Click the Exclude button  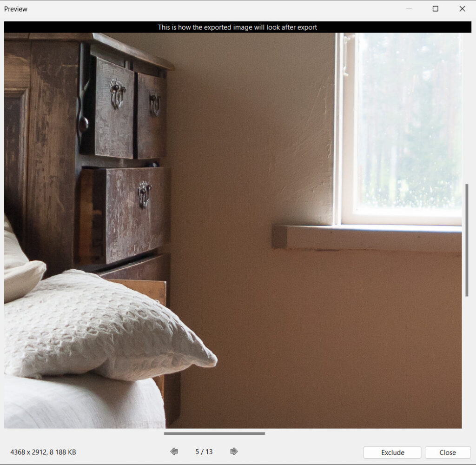392,452
